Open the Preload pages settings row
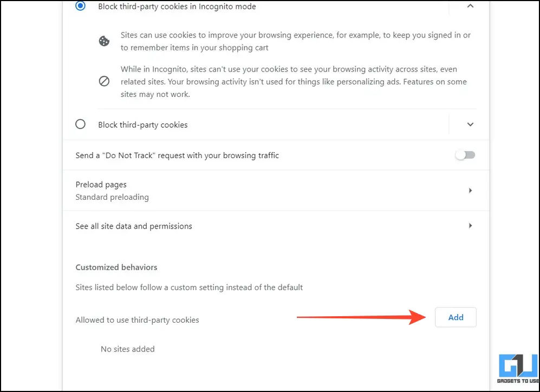This screenshot has height=392, width=540. click(x=276, y=191)
